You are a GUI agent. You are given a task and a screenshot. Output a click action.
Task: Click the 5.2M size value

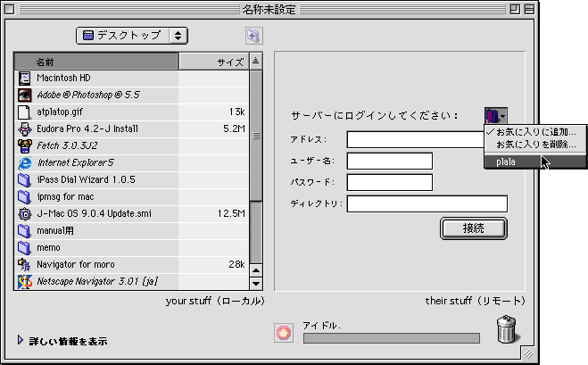click(x=234, y=129)
